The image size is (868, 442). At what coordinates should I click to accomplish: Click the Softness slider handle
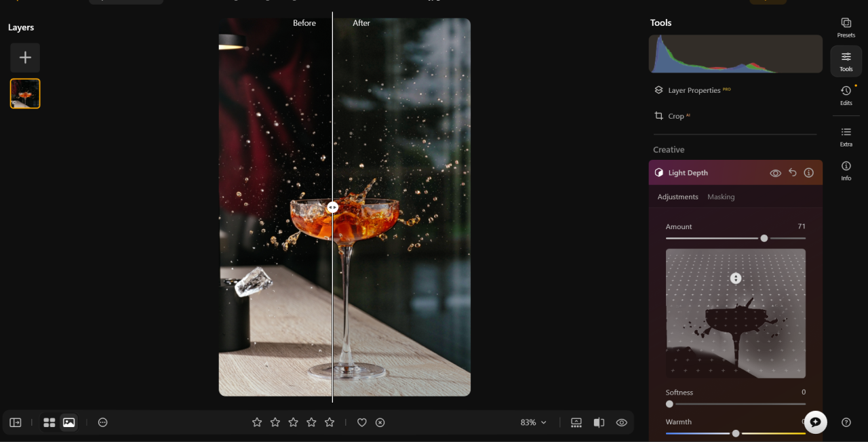tap(669, 404)
